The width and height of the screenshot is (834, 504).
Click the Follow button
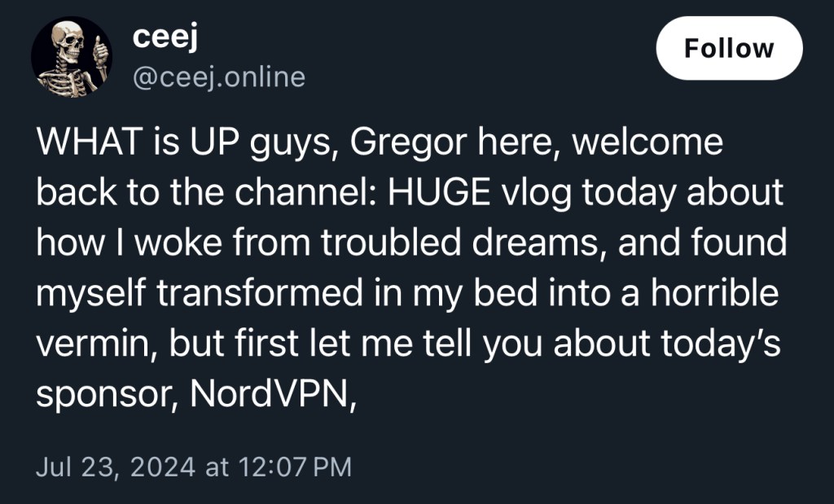tap(729, 47)
